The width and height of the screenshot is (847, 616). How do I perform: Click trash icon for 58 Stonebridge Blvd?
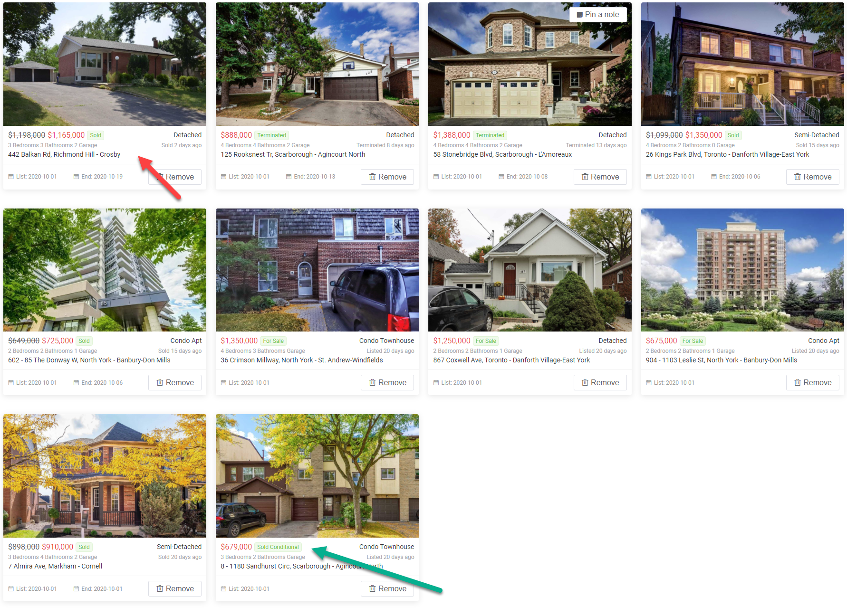click(x=585, y=177)
